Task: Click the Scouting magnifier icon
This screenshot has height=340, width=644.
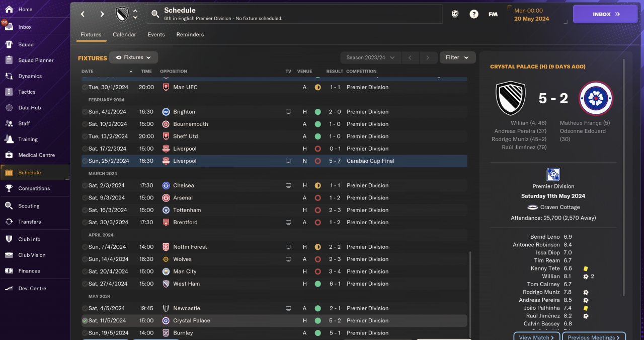Action: tap(9, 206)
